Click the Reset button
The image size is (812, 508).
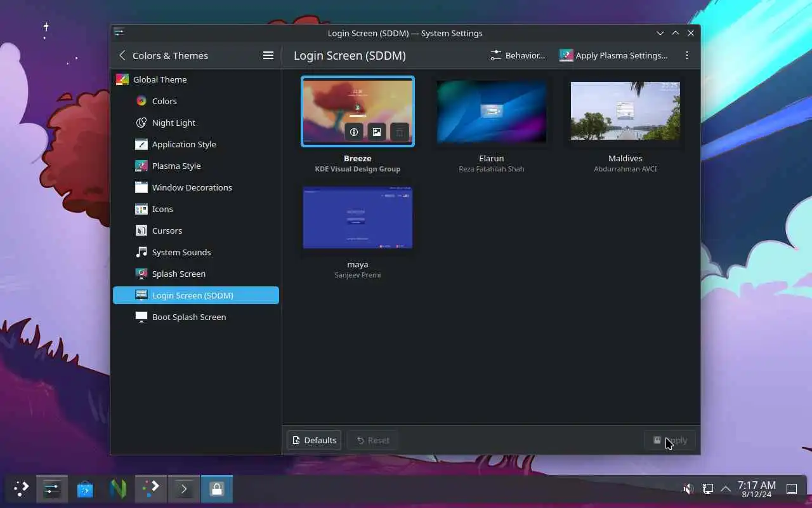372,440
